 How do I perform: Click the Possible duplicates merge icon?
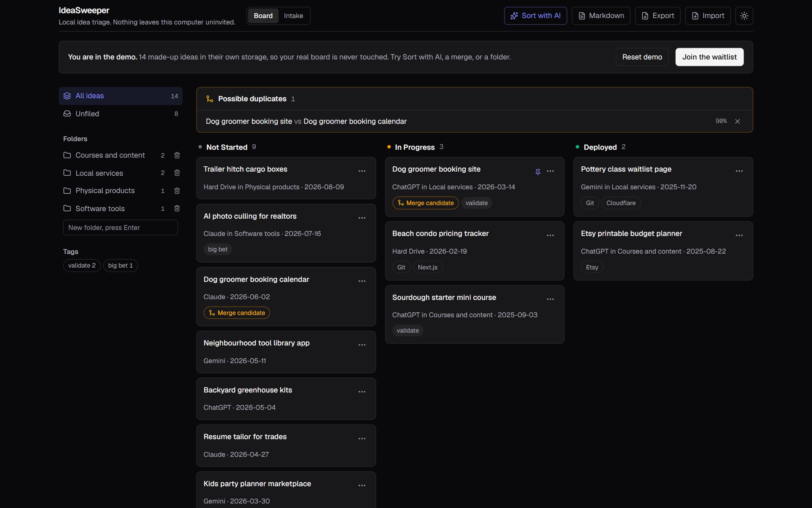(209, 99)
